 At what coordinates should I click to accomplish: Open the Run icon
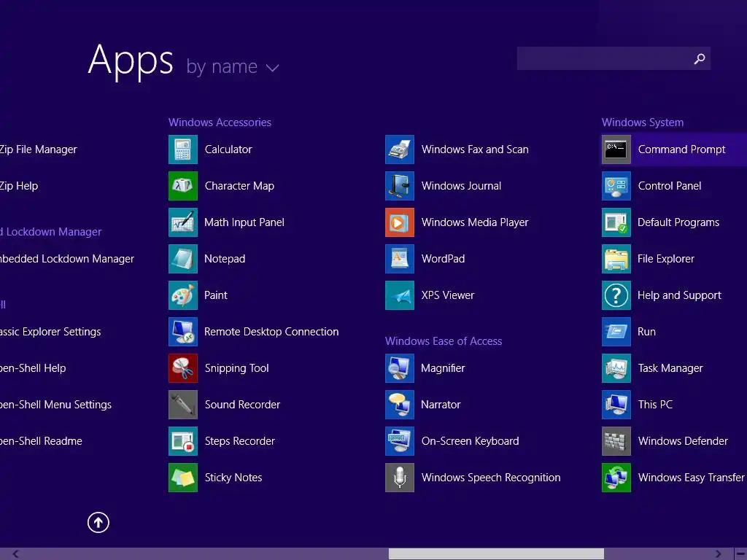[x=616, y=332]
